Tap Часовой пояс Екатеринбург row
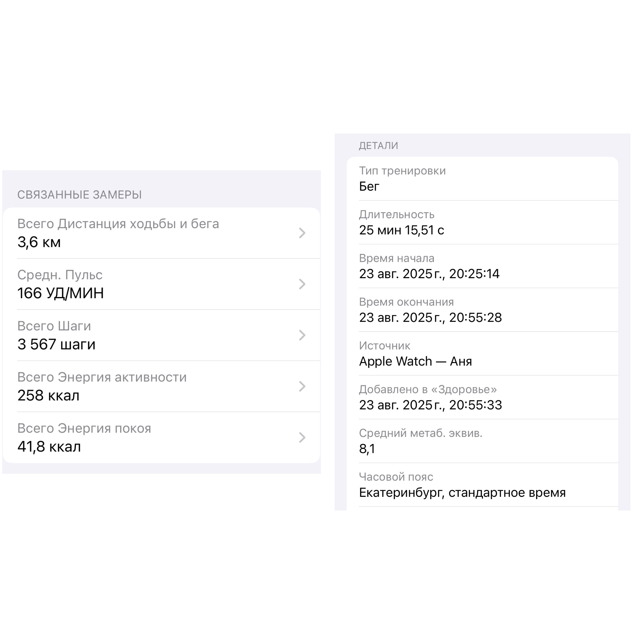This screenshot has height=644, width=644. pyautogui.click(x=482, y=485)
